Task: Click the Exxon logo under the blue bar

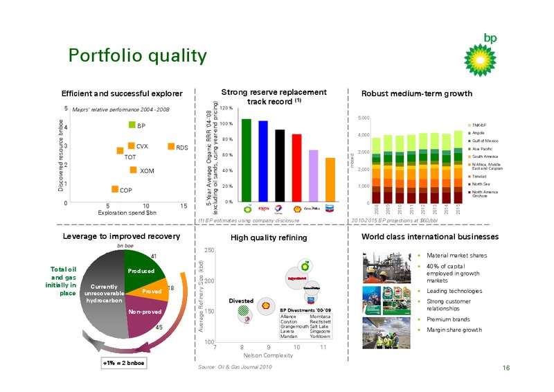Action: point(264,208)
